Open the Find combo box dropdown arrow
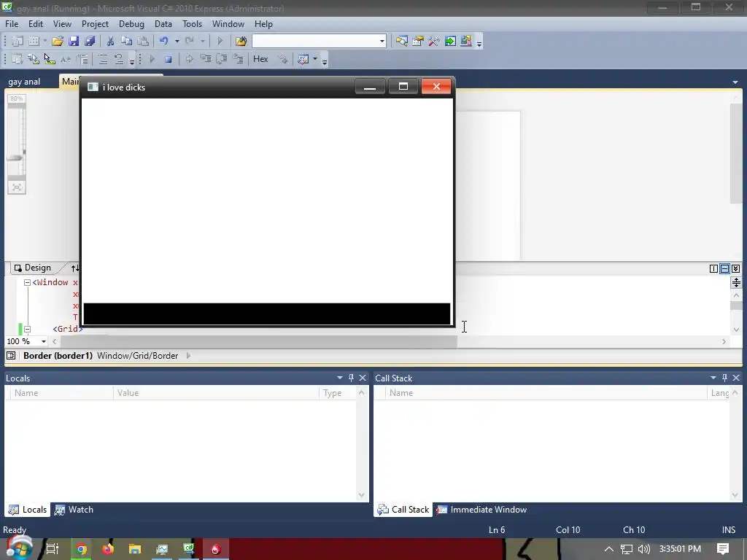 tap(382, 42)
